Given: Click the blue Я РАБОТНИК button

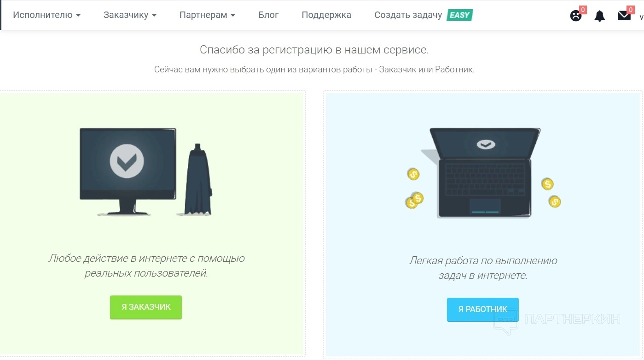Looking at the screenshot, I should pyautogui.click(x=483, y=309).
